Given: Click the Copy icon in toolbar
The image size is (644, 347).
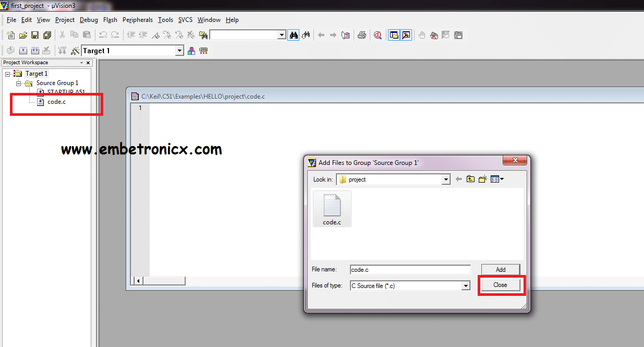Looking at the screenshot, I should click(74, 35).
